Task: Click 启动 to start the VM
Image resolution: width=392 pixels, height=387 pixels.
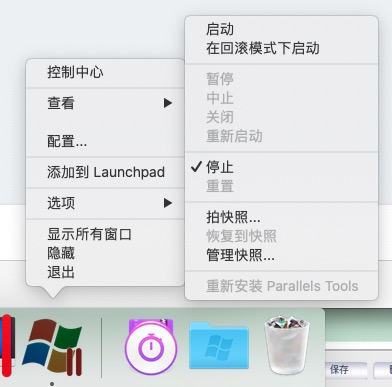Action: tap(281, 29)
